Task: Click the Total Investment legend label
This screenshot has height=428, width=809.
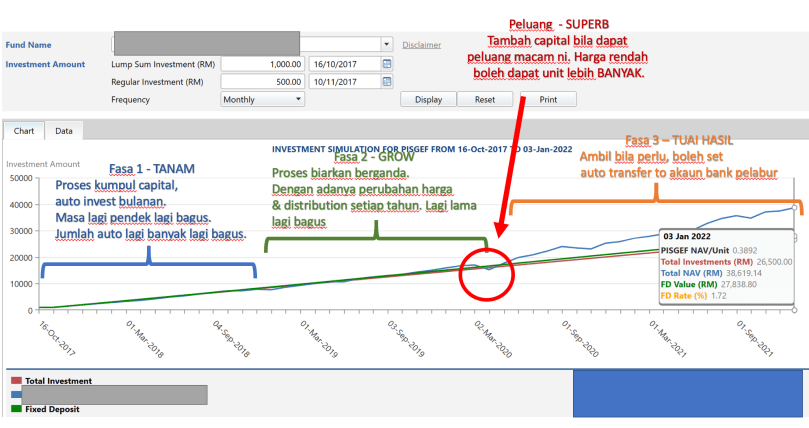Action: 58,381
